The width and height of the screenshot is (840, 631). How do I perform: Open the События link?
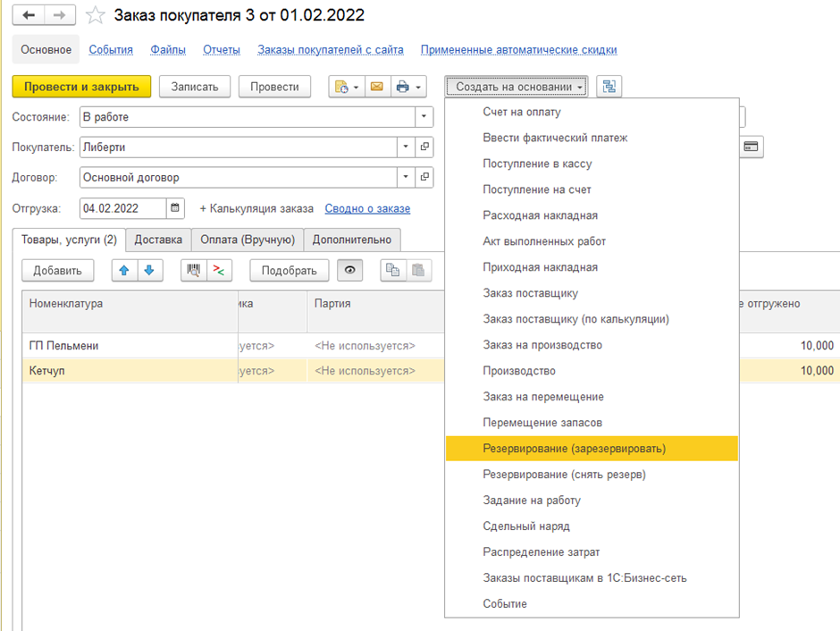pos(111,50)
